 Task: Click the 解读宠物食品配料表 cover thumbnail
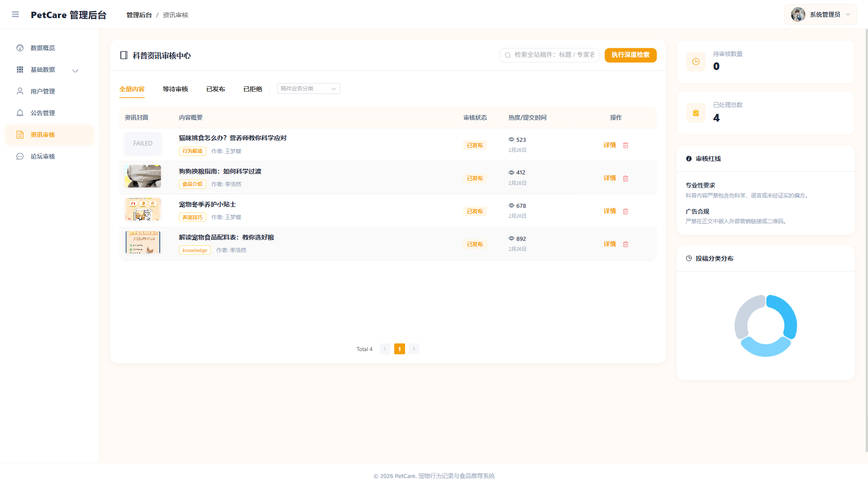click(x=143, y=242)
